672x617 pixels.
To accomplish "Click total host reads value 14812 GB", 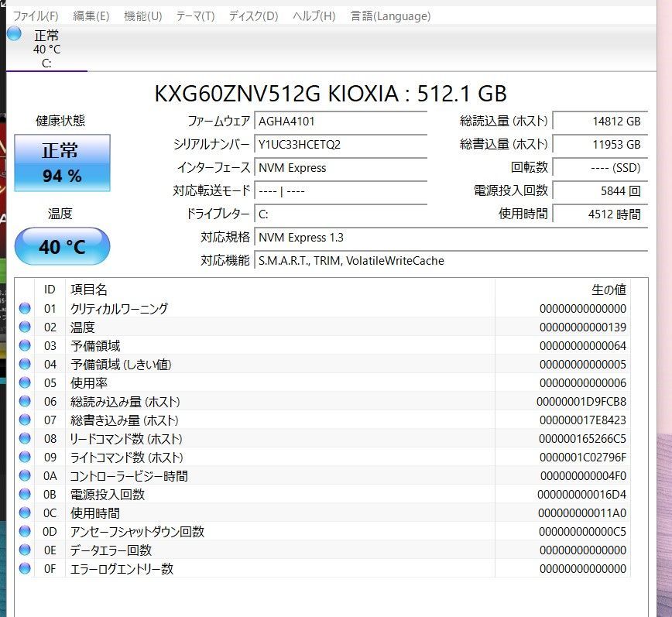I will click(x=600, y=122).
